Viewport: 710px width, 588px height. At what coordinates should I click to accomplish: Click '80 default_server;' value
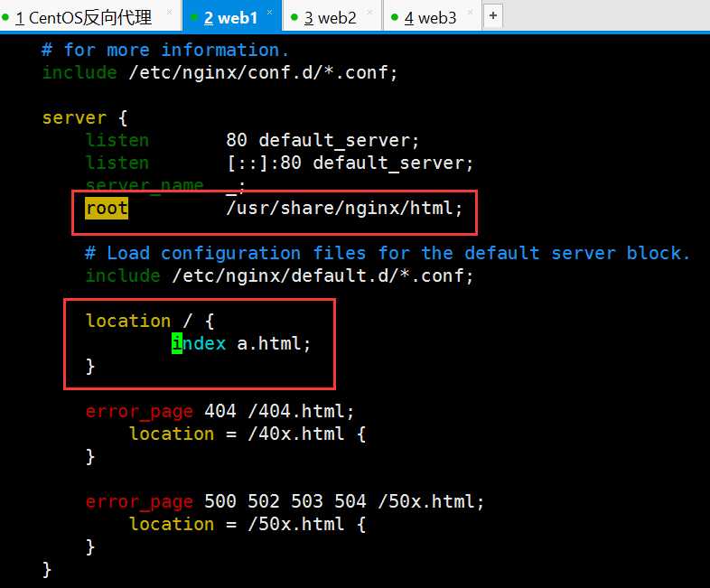(x=322, y=140)
